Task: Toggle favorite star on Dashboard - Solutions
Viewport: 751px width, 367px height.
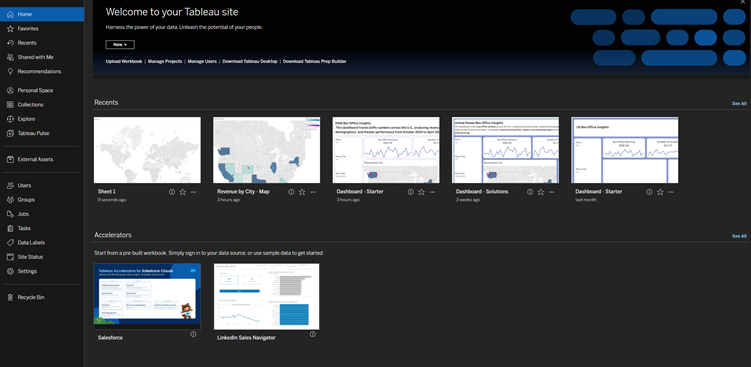Action: tap(541, 192)
